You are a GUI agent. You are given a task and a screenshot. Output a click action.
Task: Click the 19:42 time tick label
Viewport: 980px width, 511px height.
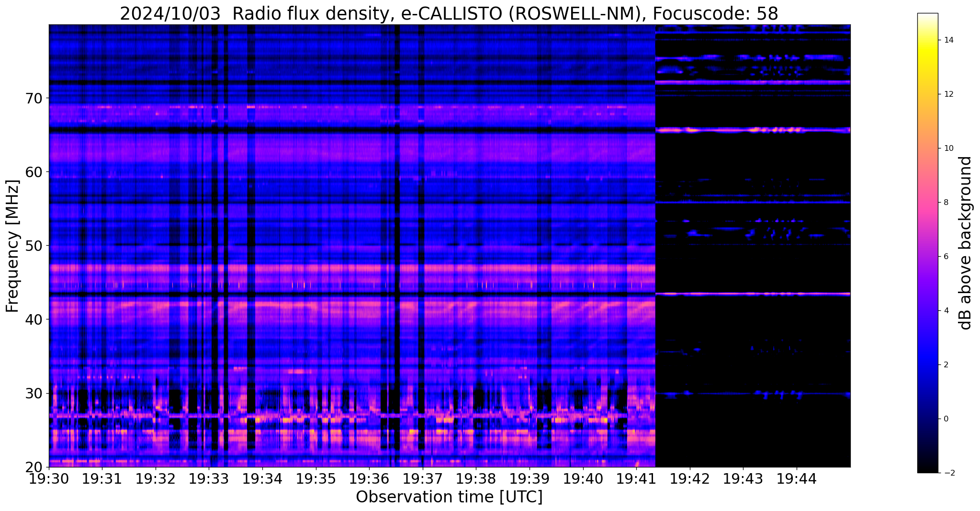coord(690,478)
